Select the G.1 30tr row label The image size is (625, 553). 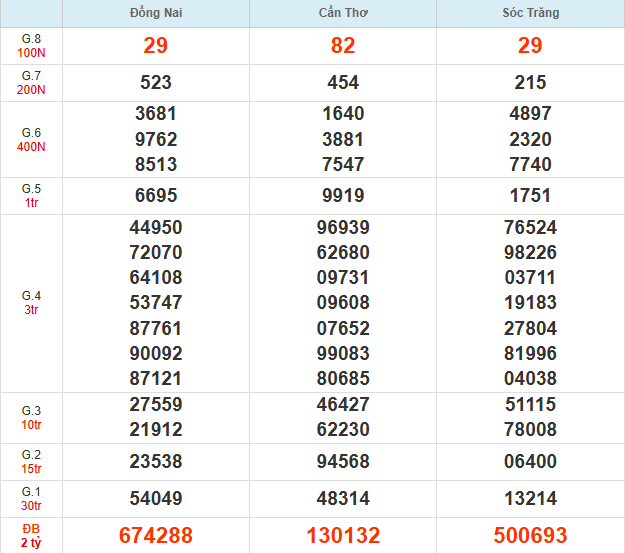[31, 499]
